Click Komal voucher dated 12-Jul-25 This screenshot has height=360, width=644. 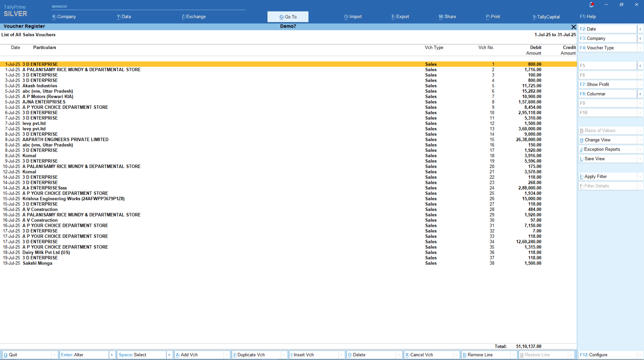click(288, 172)
